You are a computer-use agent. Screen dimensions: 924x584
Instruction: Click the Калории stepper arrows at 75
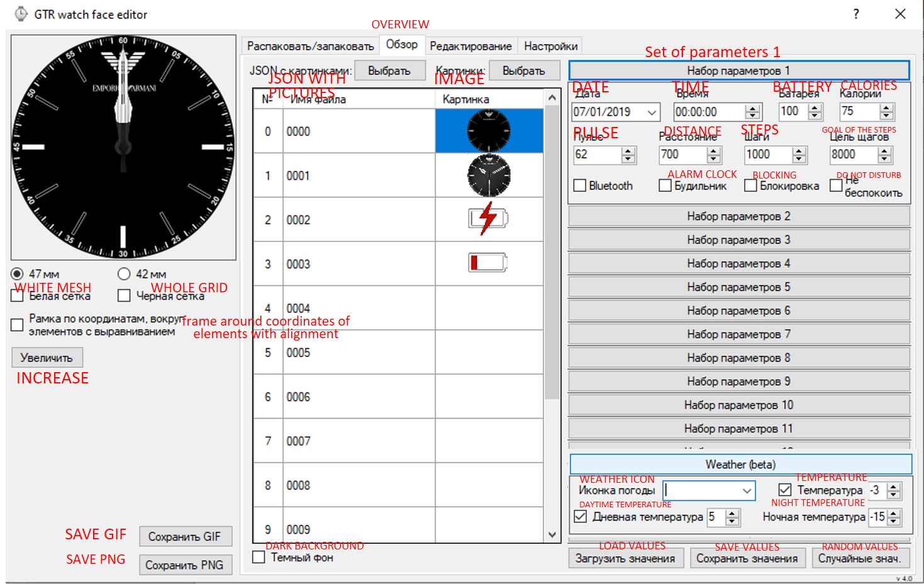pyautogui.click(x=887, y=112)
